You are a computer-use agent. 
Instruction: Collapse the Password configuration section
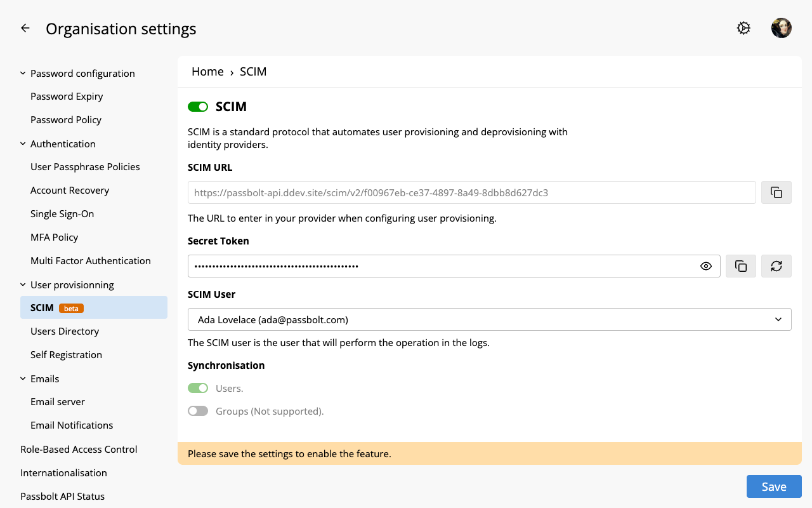tap(23, 74)
